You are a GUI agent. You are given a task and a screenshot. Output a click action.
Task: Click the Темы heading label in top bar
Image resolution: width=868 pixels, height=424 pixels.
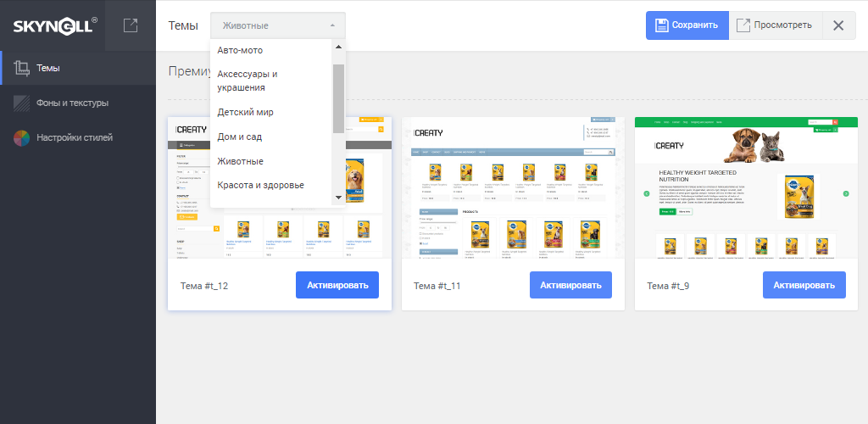183,25
